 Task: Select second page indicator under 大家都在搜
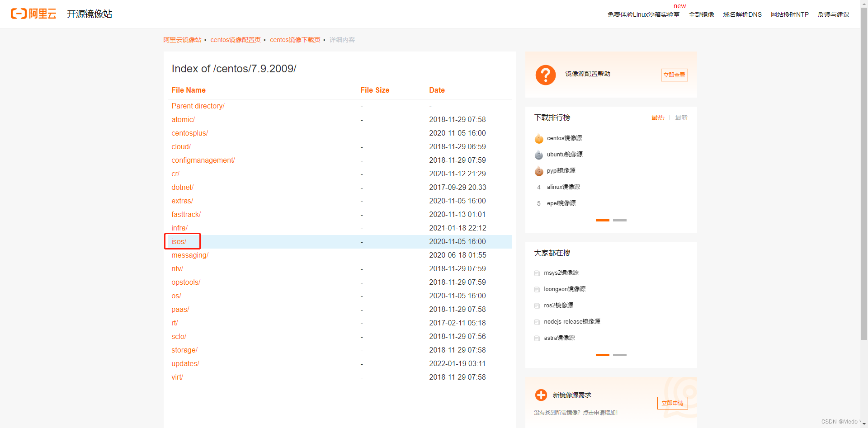click(x=620, y=355)
